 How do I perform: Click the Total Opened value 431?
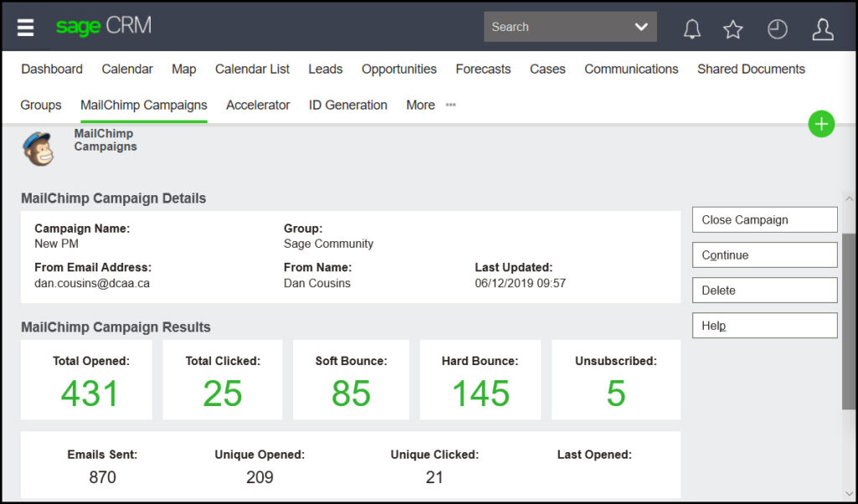(90, 393)
